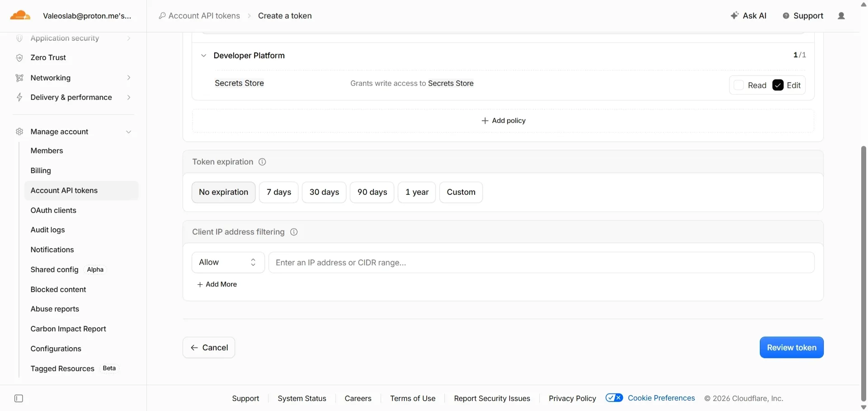Click the Client IP address filtering info icon
The width and height of the screenshot is (868, 411).
pyautogui.click(x=294, y=232)
